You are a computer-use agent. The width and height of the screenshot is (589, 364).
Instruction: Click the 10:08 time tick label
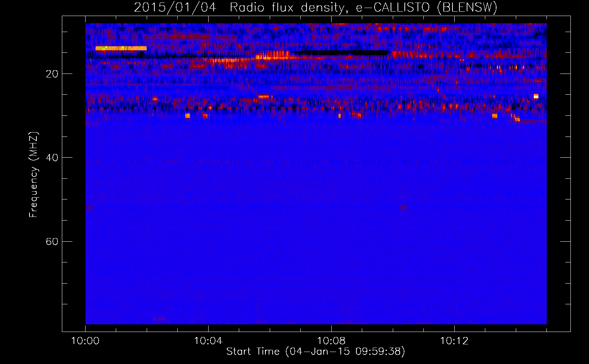331,341
